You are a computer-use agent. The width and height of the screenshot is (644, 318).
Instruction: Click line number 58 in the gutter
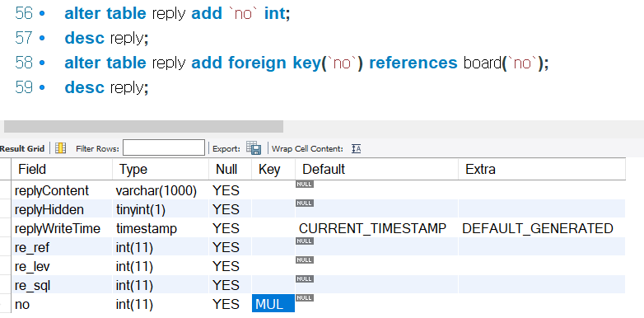pyautogui.click(x=24, y=63)
